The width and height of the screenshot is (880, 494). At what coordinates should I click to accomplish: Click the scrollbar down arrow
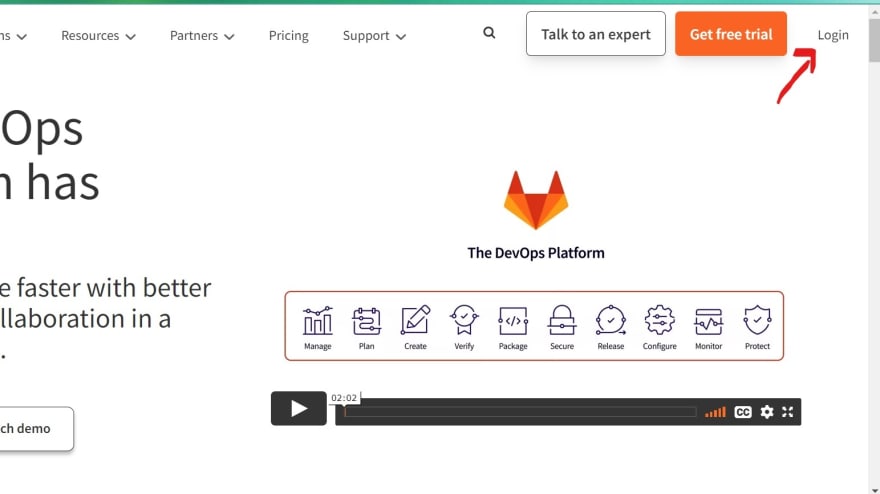pyautogui.click(x=874, y=490)
